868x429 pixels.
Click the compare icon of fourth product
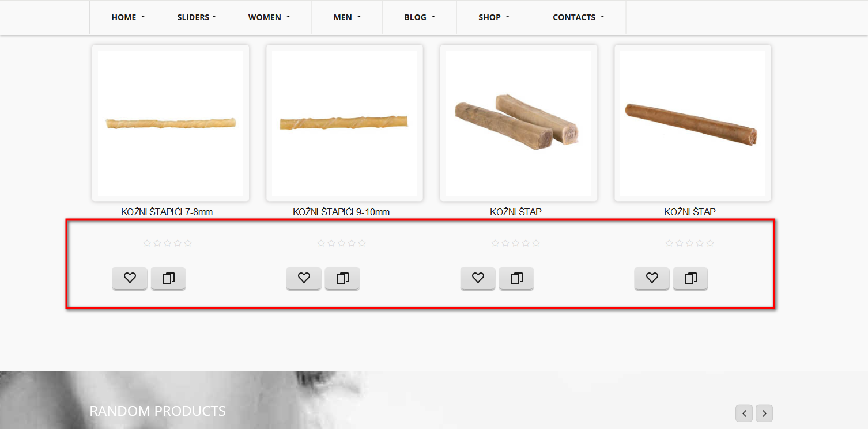690,278
